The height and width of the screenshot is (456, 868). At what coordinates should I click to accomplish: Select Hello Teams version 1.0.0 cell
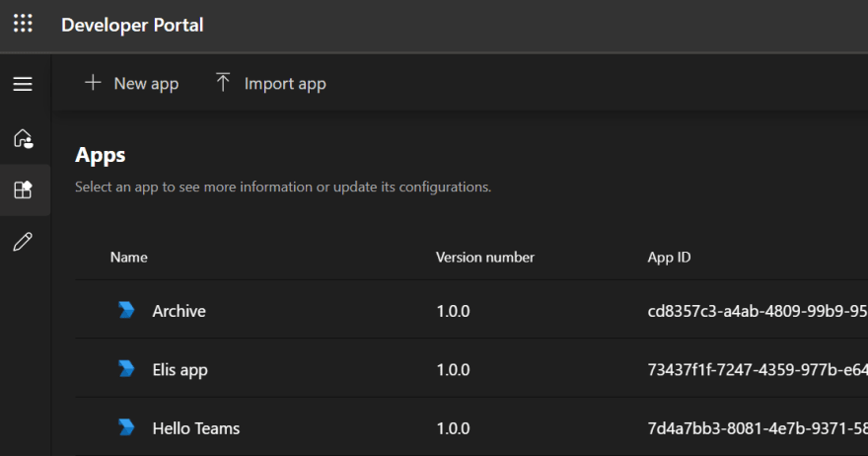coord(453,428)
